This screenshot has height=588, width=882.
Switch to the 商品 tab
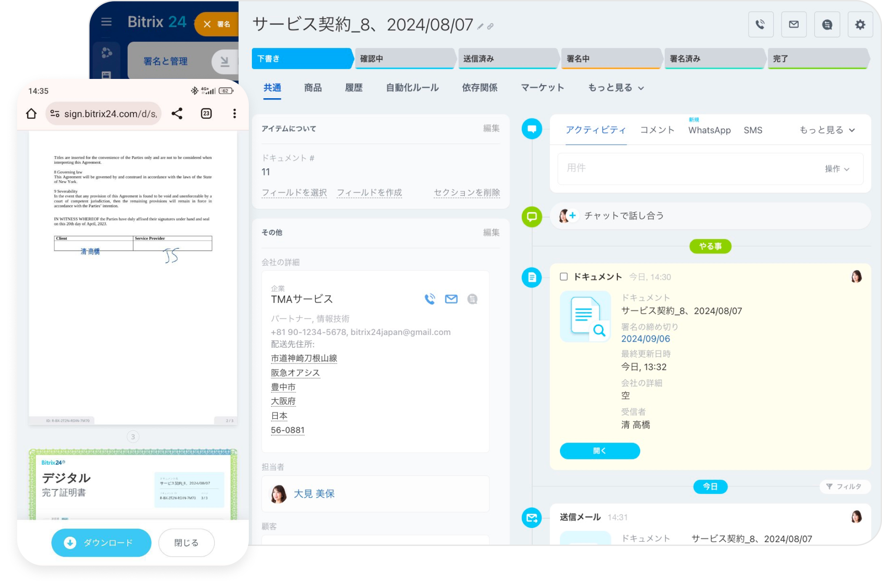pos(313,88)
